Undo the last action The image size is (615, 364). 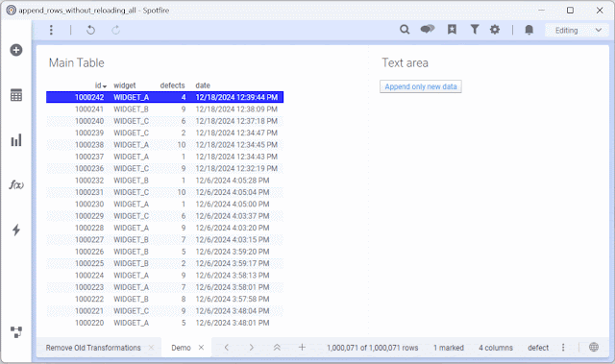(x=90, y=30)
